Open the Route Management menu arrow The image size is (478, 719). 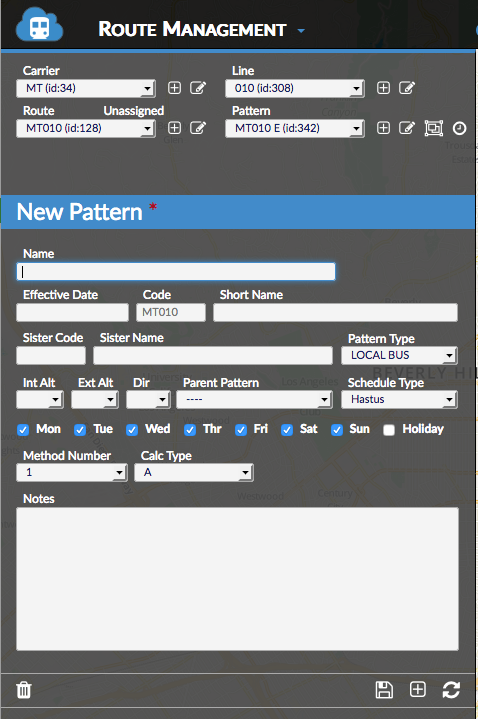point(301,31)
